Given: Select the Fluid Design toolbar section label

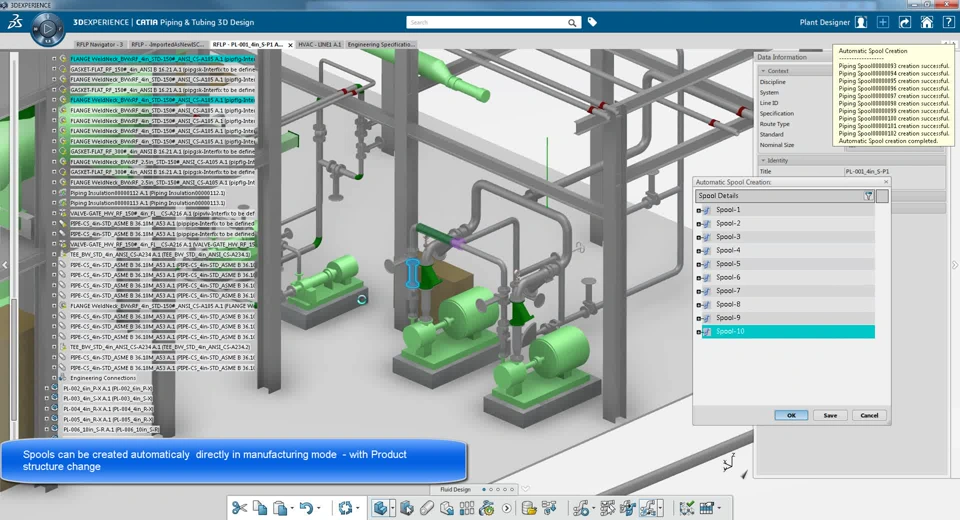Looking at the screenshot, I should tap(455, 489).
